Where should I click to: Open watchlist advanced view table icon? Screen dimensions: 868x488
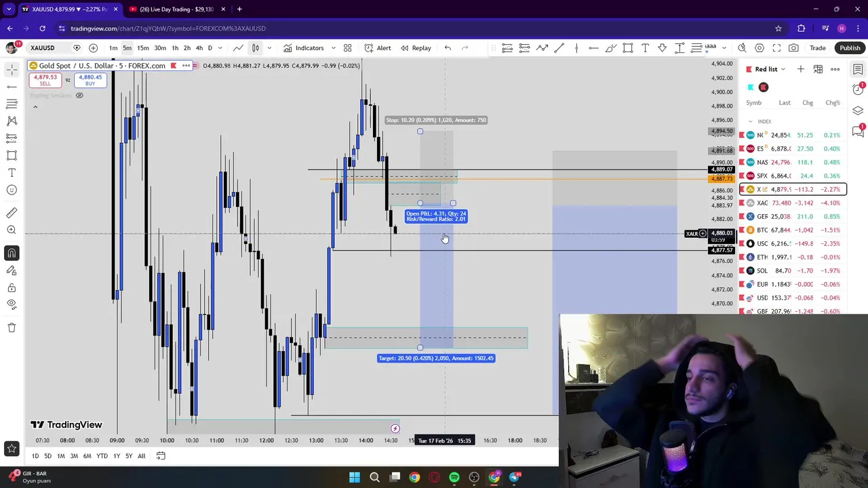click(x=818, y=69)
